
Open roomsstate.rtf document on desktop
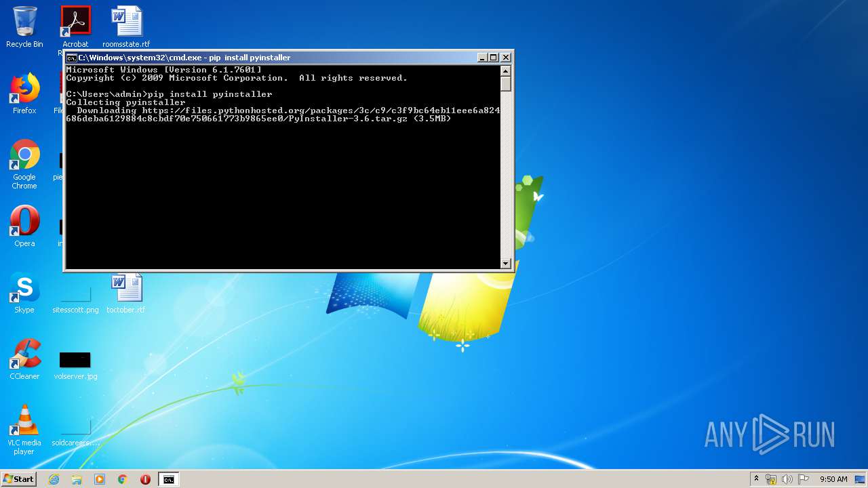[x=126, y=27]
